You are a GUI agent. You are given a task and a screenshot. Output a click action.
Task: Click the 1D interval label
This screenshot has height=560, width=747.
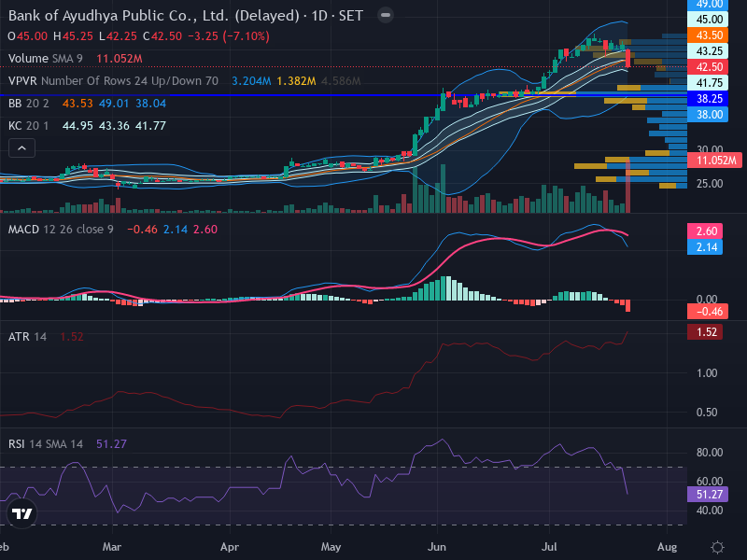[319, 16]
